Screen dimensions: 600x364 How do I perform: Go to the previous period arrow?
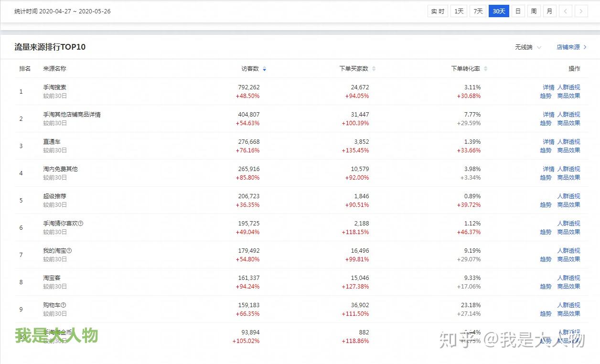565,11
